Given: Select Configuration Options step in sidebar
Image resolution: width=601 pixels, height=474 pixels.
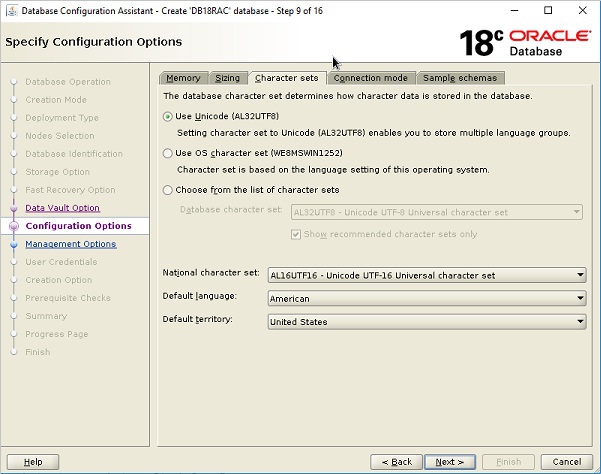Looking at the screenshot, I should (79, 226).
